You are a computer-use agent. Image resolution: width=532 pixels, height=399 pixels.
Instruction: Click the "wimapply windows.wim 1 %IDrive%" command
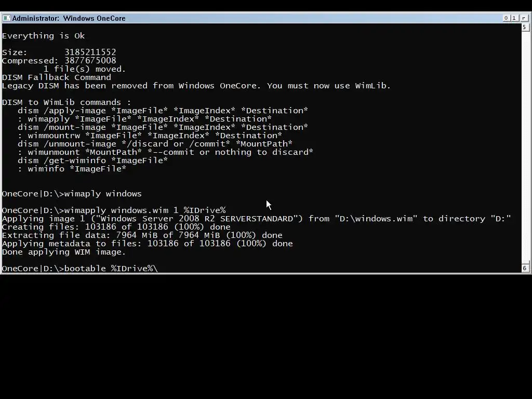point(145,210)
